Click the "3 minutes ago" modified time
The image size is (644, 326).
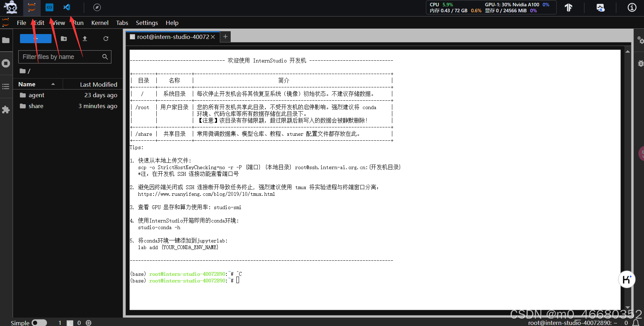pos(98,106)
